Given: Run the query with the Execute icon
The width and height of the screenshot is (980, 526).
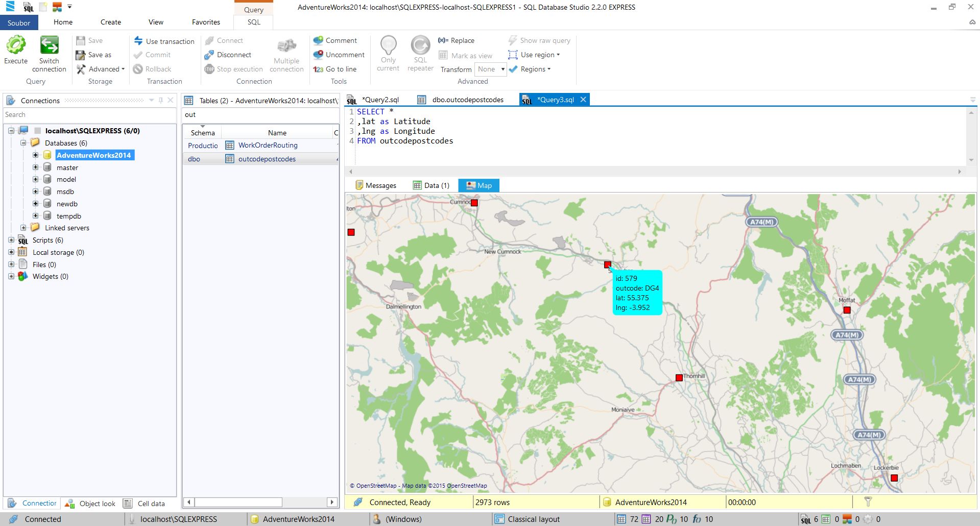Looking at the screenshot, I should coord(16,45).
